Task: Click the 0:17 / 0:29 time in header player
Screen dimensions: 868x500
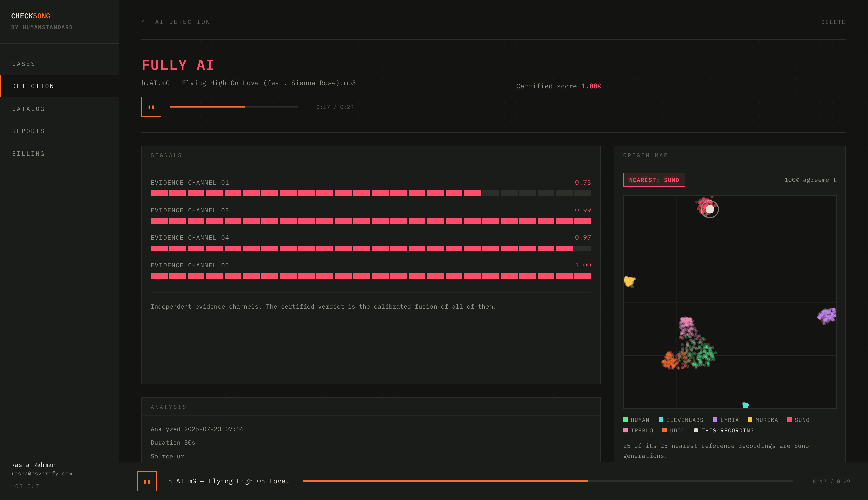Action: (335, 107)
